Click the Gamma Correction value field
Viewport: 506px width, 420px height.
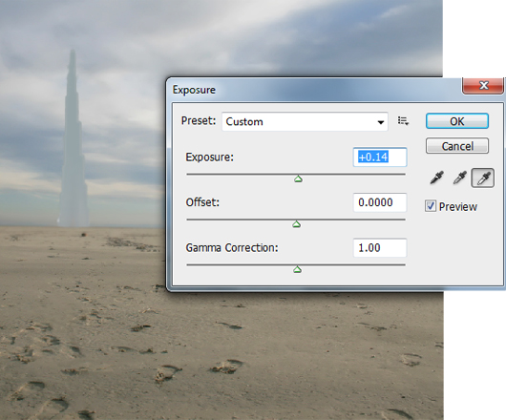point(380,248)
